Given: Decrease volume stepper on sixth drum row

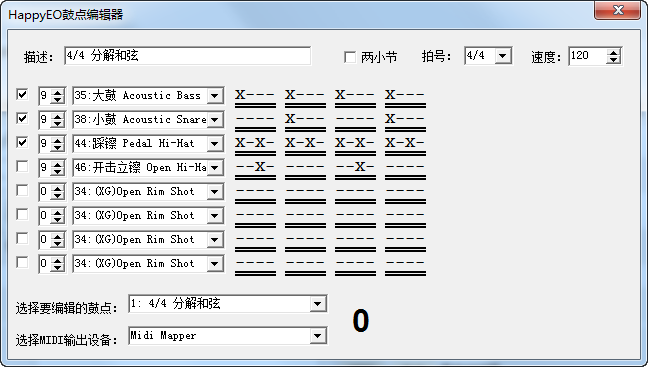Looking at the screenshot, I should point(57,220).
